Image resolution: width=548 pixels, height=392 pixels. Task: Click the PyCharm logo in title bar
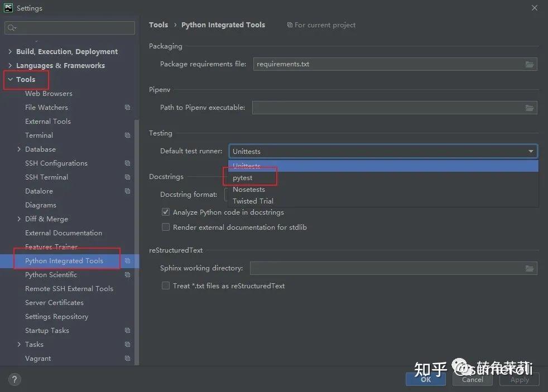coord(8,8)
